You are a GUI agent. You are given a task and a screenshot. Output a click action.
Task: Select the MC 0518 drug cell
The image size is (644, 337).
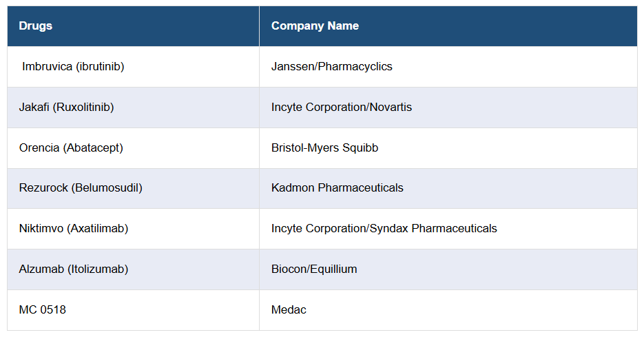[x=43, y=310]
